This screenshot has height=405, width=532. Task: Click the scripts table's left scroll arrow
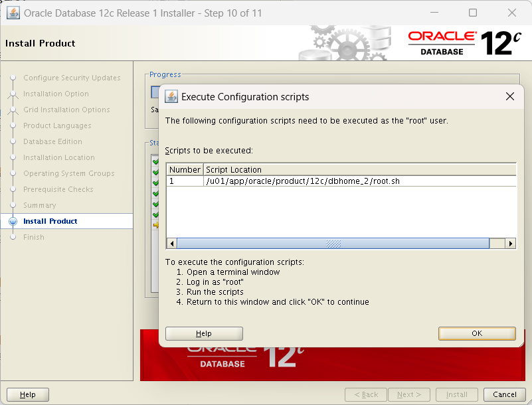pyautogui.click(x=172, y=244)
